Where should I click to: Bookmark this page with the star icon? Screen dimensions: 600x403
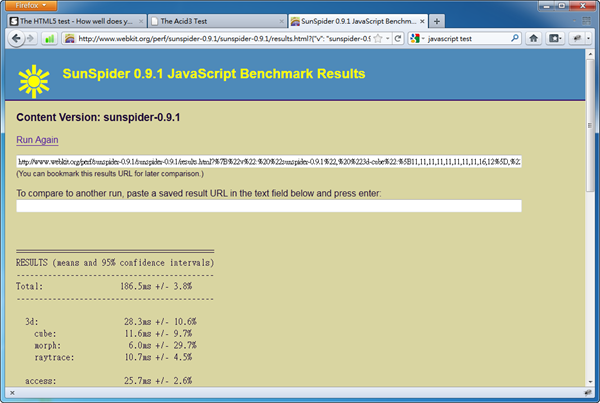pyautogui.click(x=378, y=39)
